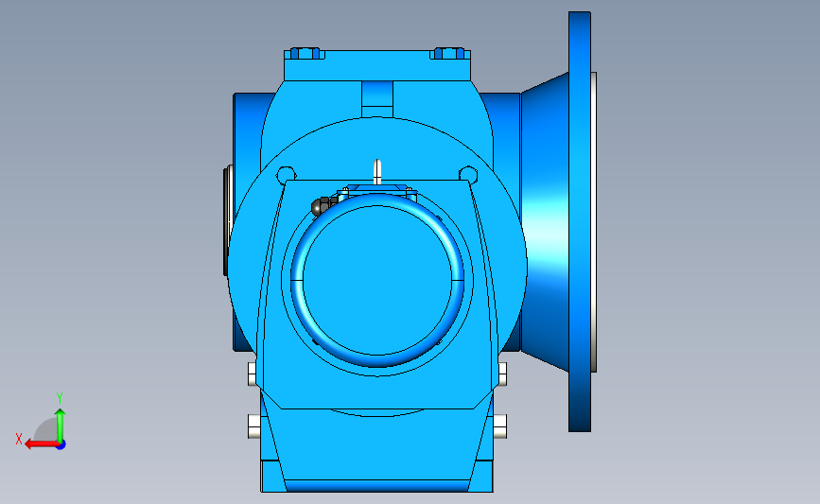Select the lower white bolt on left side
The width and height of the screenshot is (820, 504).
[254, 426]
